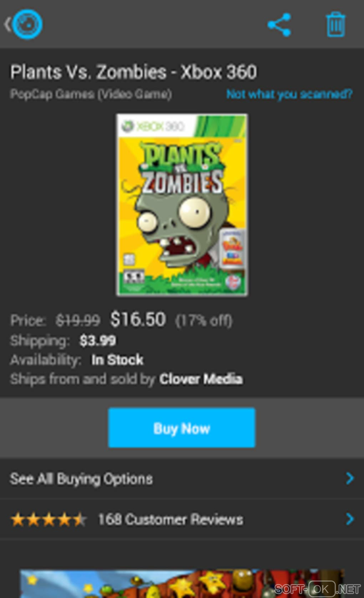
Task: Open the 168 Customer Reviews row
Action: 182,519
